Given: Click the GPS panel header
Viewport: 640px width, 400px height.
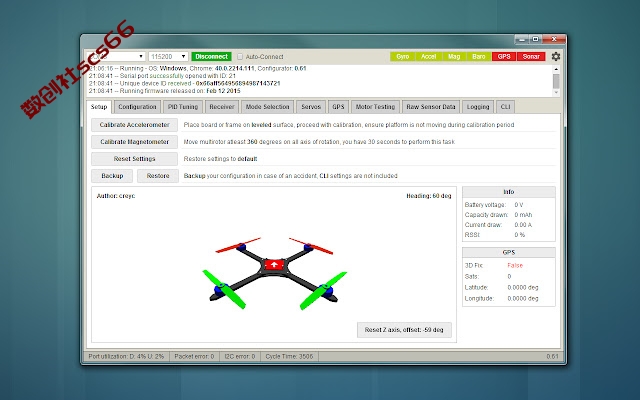Looking at the screenshot, I should click(509, 253).
